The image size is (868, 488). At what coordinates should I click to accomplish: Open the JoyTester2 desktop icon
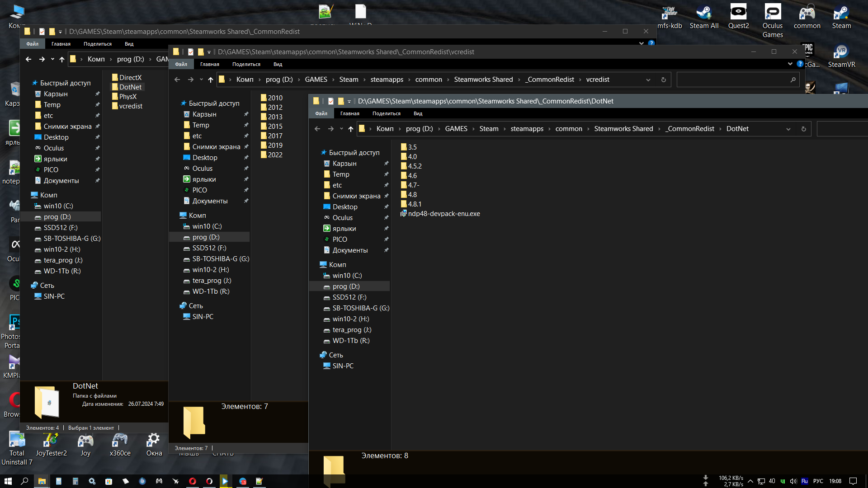(x=51, y=445)
